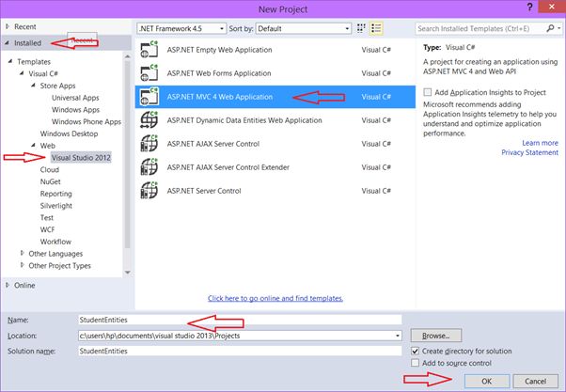The image size is (566, 392).
Task: Open the Learn more link
Action: [x=540, y=143]
